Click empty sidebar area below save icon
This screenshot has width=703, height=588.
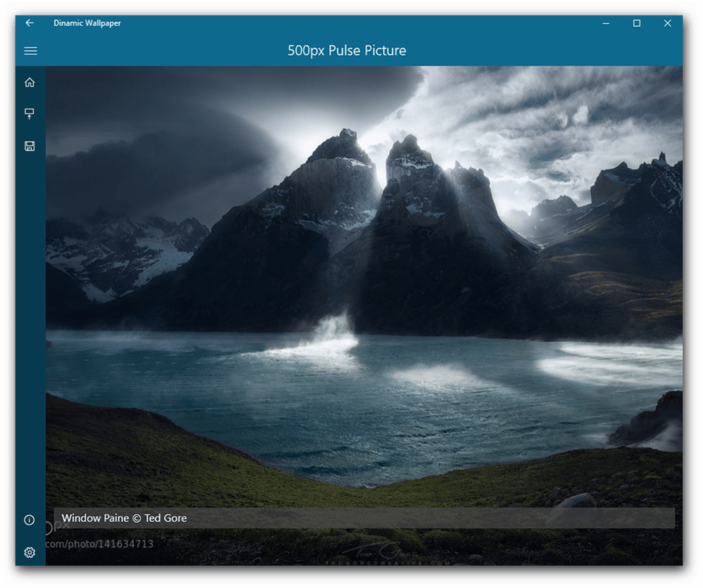click(30, 317)
